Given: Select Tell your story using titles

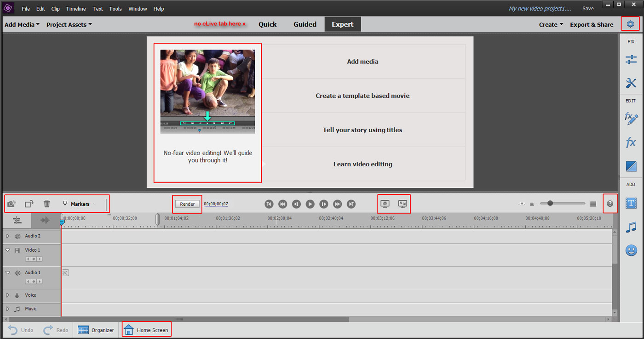Looking at the screenshot, I should tap(363, 130).
